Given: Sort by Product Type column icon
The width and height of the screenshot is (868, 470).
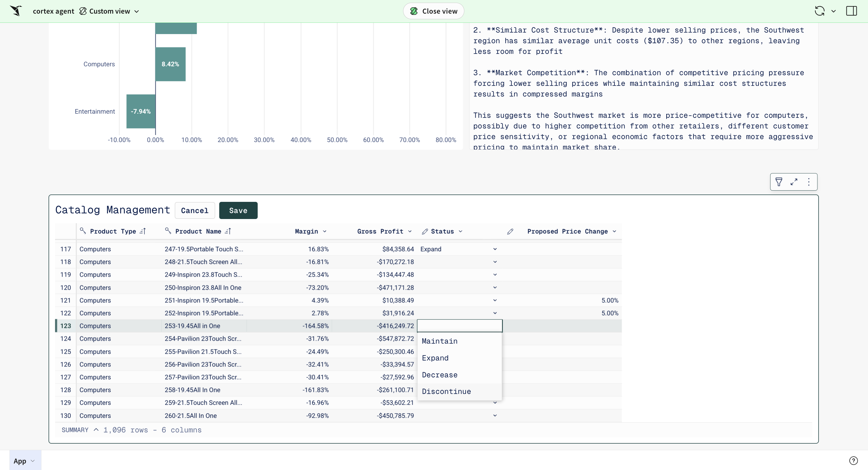Looking at the screenshot, I should 143,231.
